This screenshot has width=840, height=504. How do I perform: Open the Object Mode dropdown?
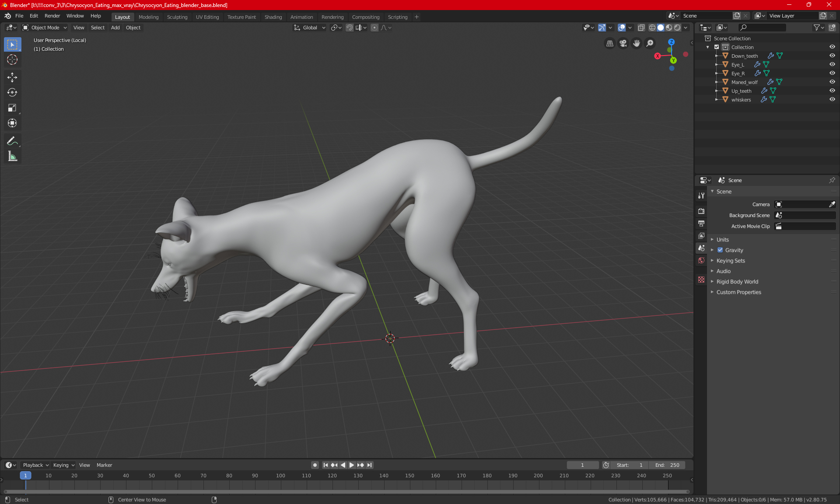click(x=45, y=28)
